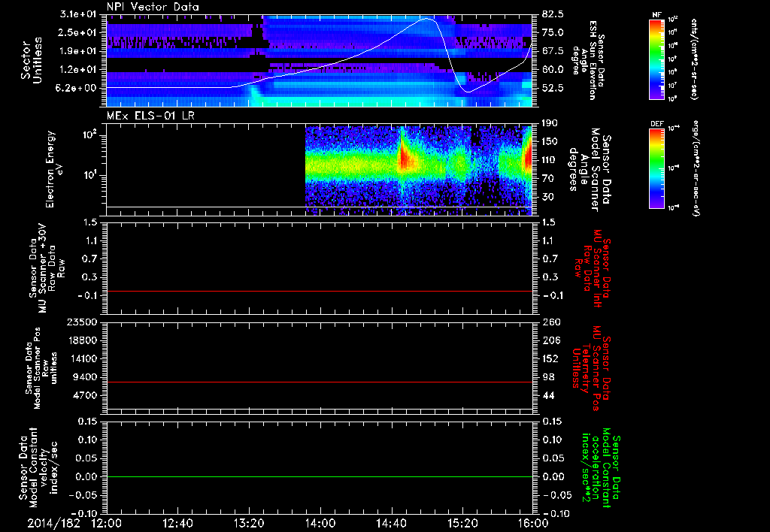Click the 14:40 time tick label
Viewport: 770px width, 532px height.
[391, 523]
